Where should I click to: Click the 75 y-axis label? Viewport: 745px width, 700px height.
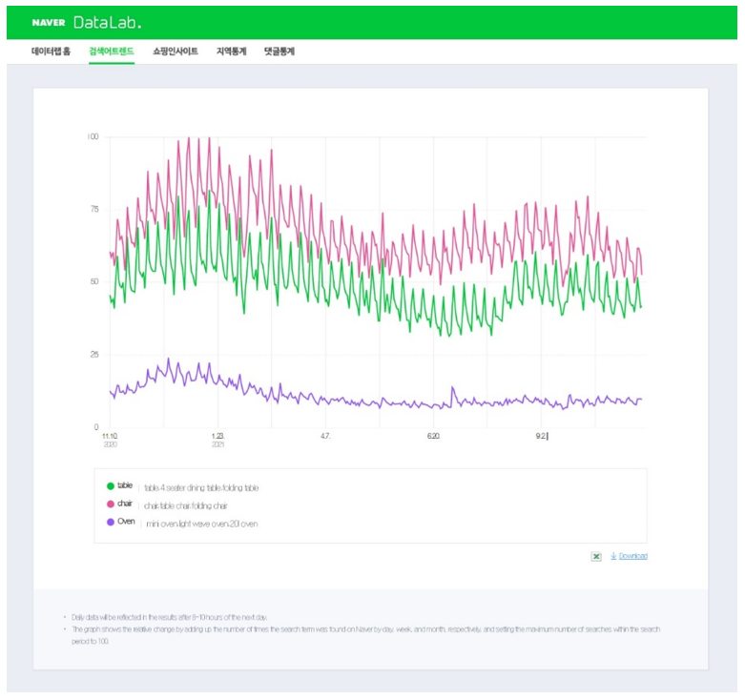94,210
